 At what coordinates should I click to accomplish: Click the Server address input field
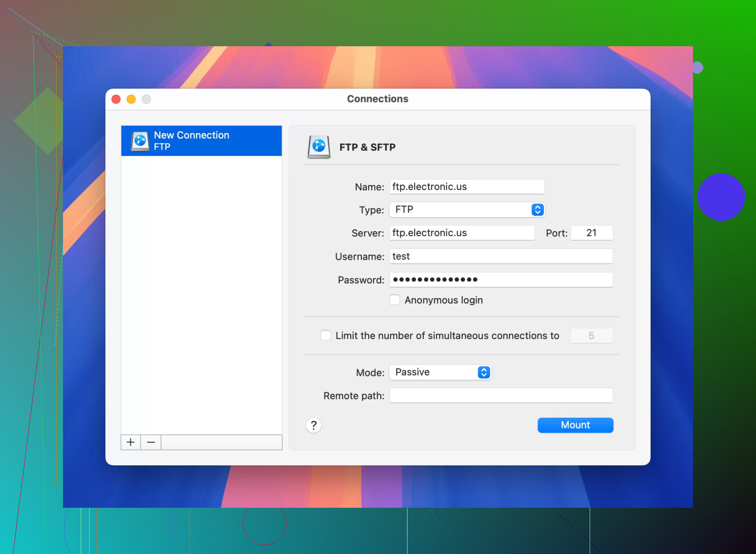tap(462, 233)
